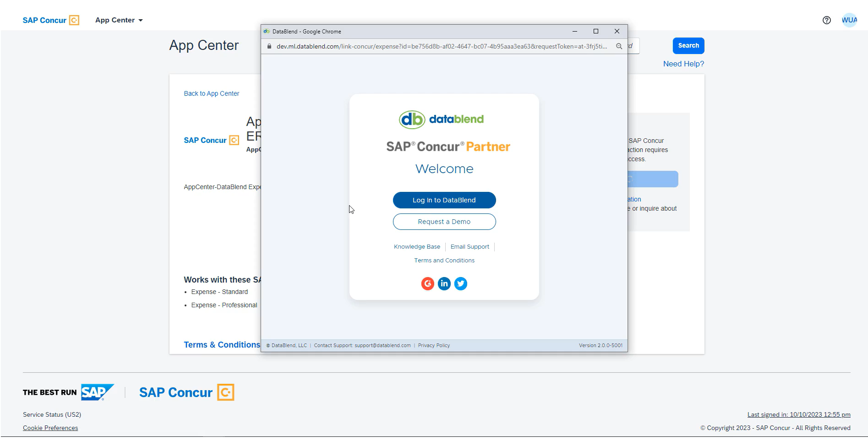The image size is (868, 441).
Task: Click the blue Search button
Action: pyautogui.click(x=688, y=45)
